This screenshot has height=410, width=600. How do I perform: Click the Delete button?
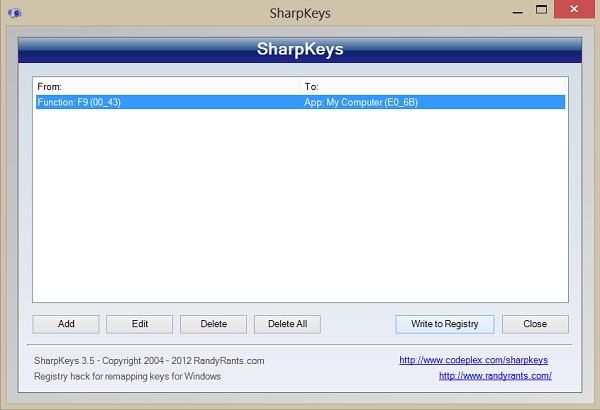[214, 324]
